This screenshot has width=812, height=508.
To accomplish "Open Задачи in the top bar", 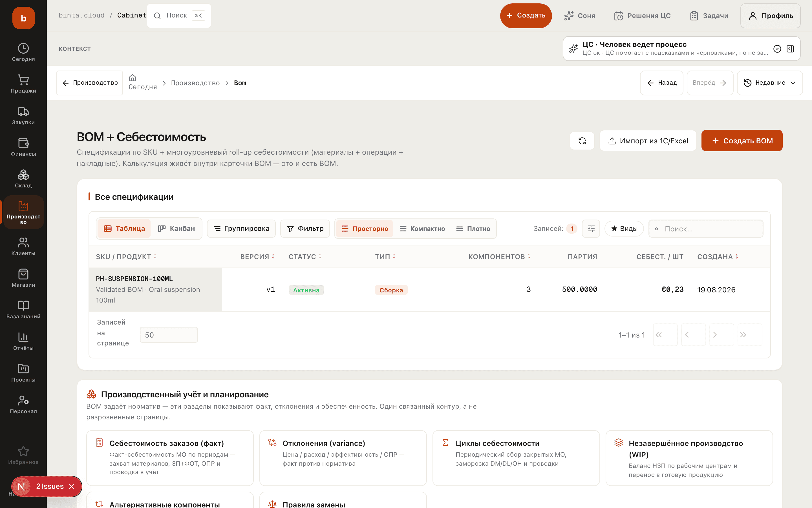I will tap(709, 16).
